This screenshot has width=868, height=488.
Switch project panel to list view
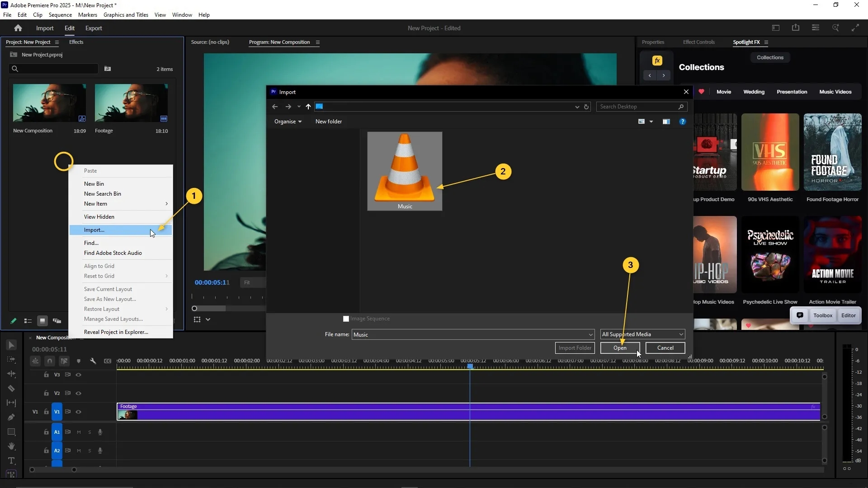(28, 321)
